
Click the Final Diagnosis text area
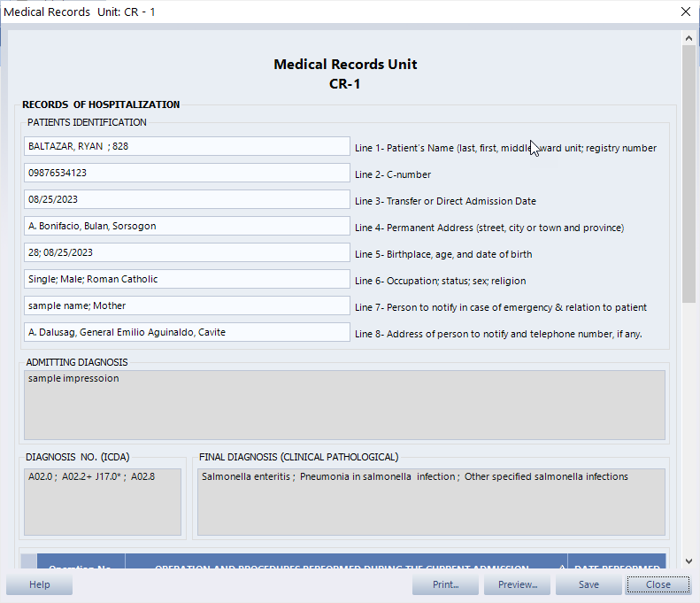pyautogui.click(x=431, y=502)
